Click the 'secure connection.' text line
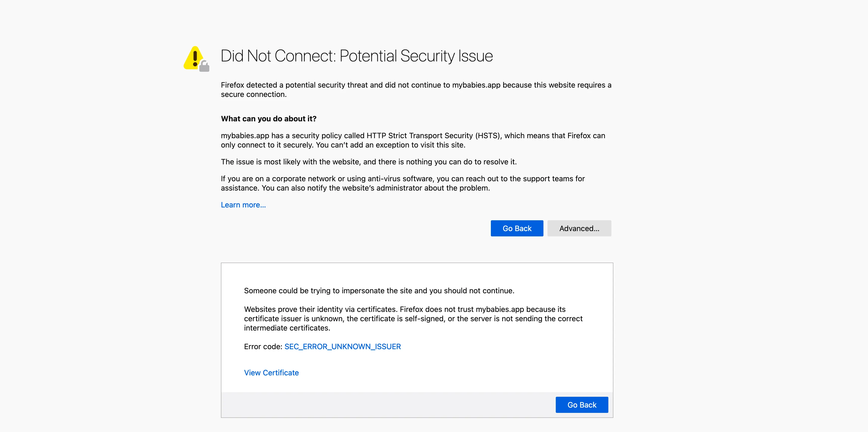 [x=254, y=94]
